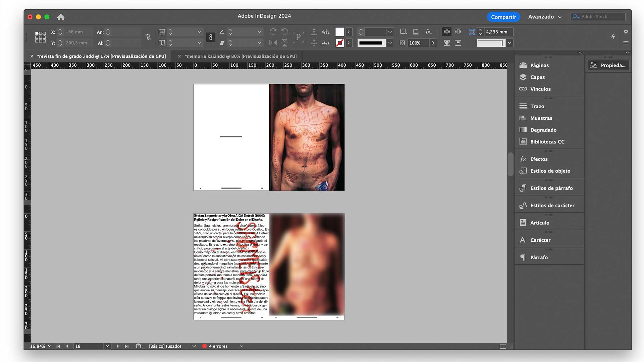Click the reference point locator grid

(x=41, y=37)
